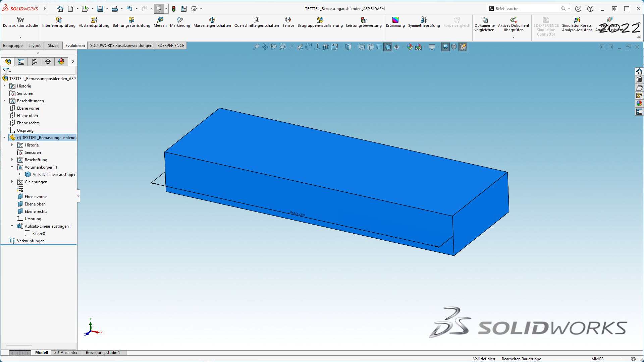The image size is (644, 362).
Task: Click apply scene icon
Action: (419, 47)
